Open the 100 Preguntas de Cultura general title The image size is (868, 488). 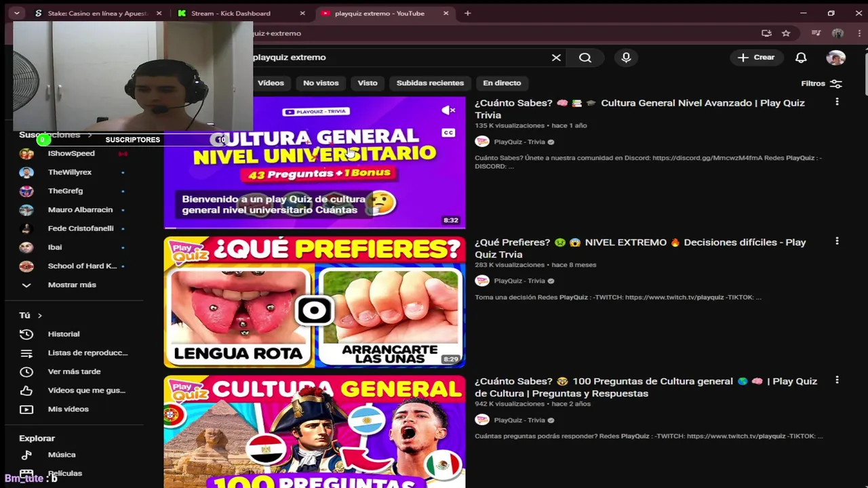[x=646, y=387]
